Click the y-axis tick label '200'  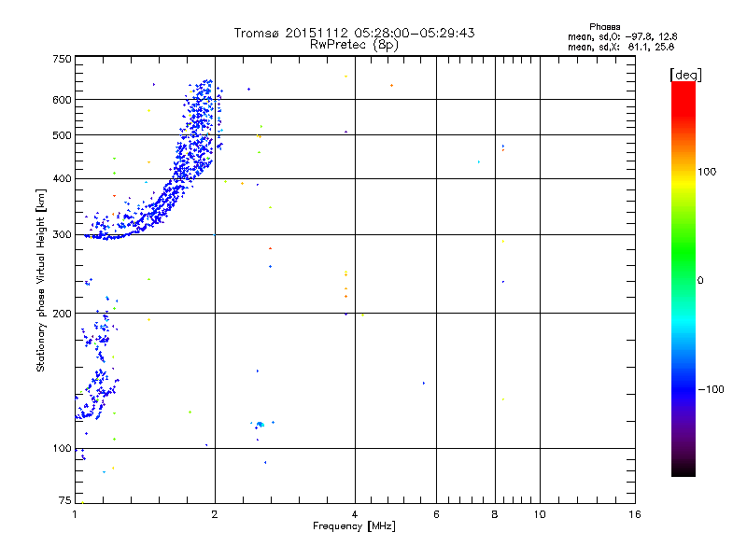(x=62, y=314)
